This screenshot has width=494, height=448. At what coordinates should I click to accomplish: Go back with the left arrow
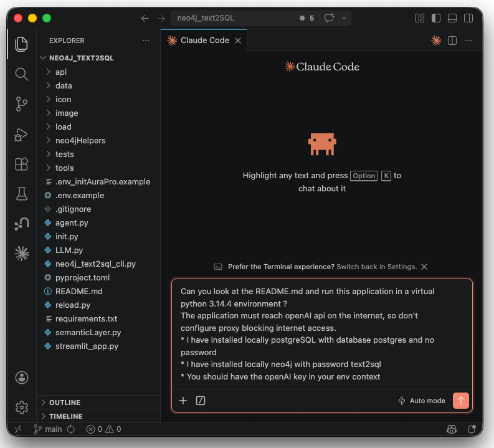(145, 18)
